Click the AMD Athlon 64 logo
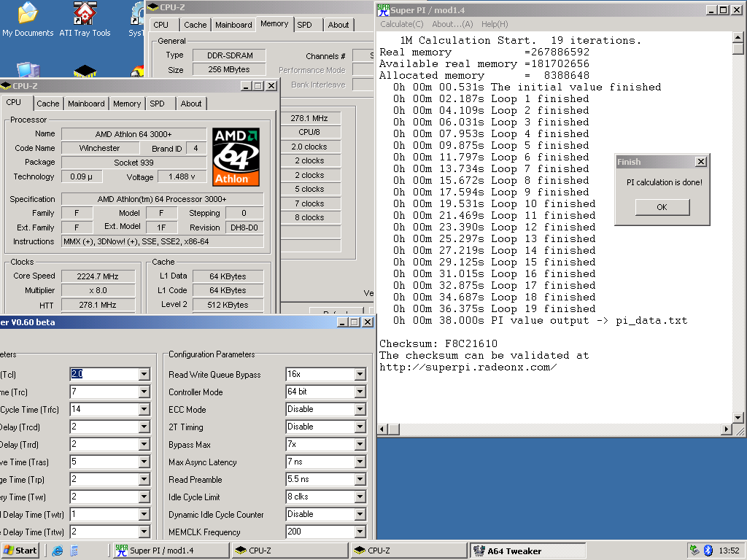The image size is (747, 560). (x=236, y=157)
